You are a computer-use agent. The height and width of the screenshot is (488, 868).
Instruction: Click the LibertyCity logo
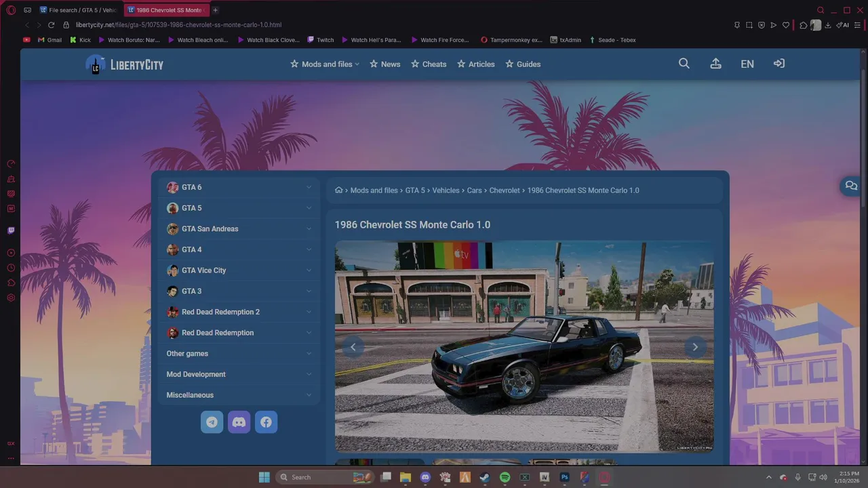click(125, 65)
